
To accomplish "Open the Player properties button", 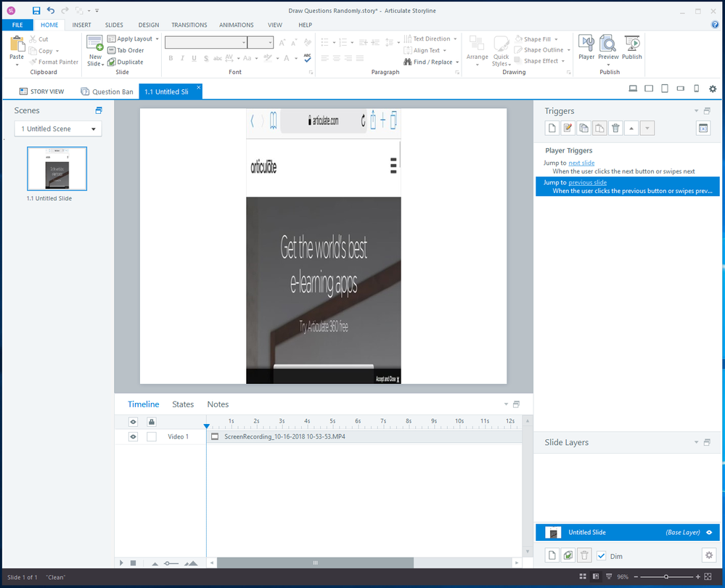I will coord(586,48).
